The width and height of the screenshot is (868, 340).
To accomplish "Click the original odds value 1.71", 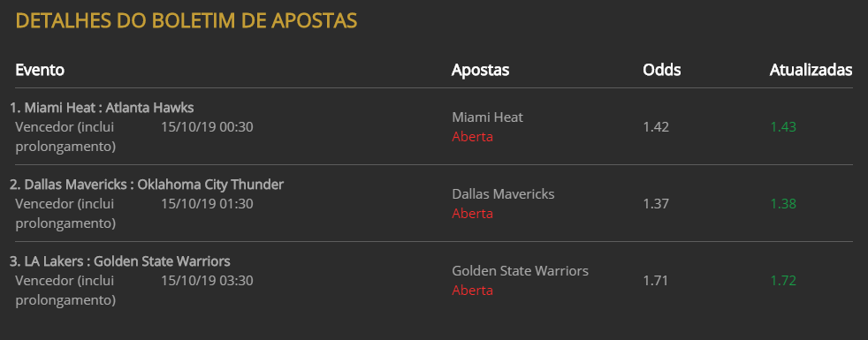I will 656,281.
